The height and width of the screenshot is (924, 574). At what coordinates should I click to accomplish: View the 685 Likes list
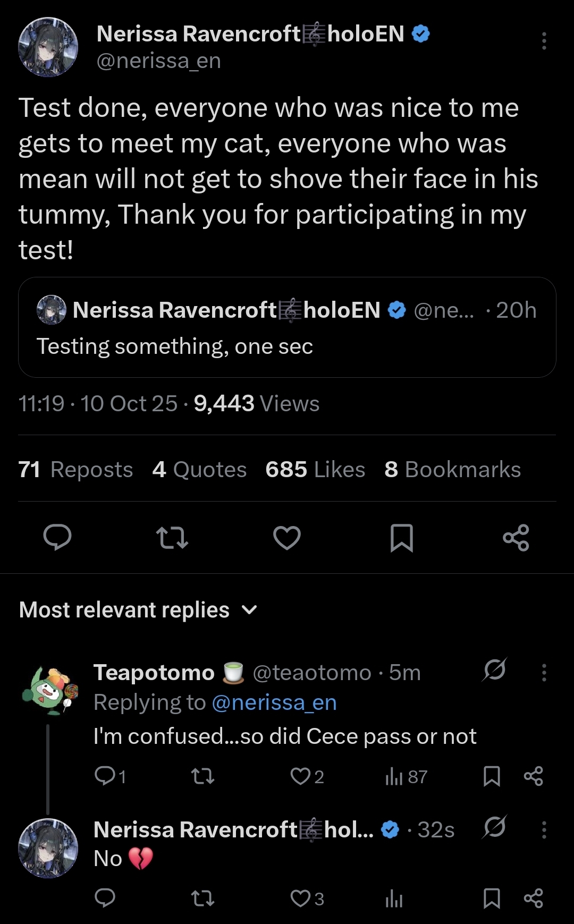(315, 470)
